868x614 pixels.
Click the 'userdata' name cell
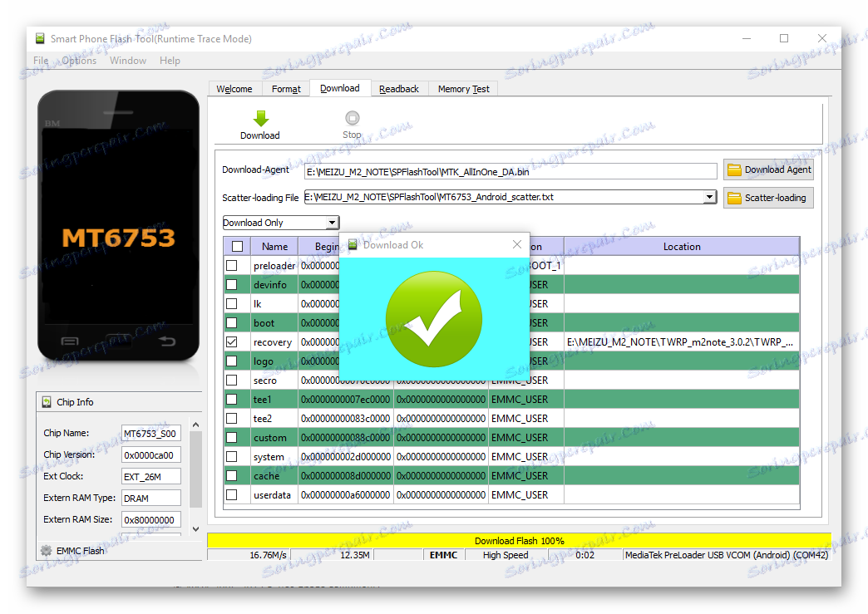[x=274, y=494]
